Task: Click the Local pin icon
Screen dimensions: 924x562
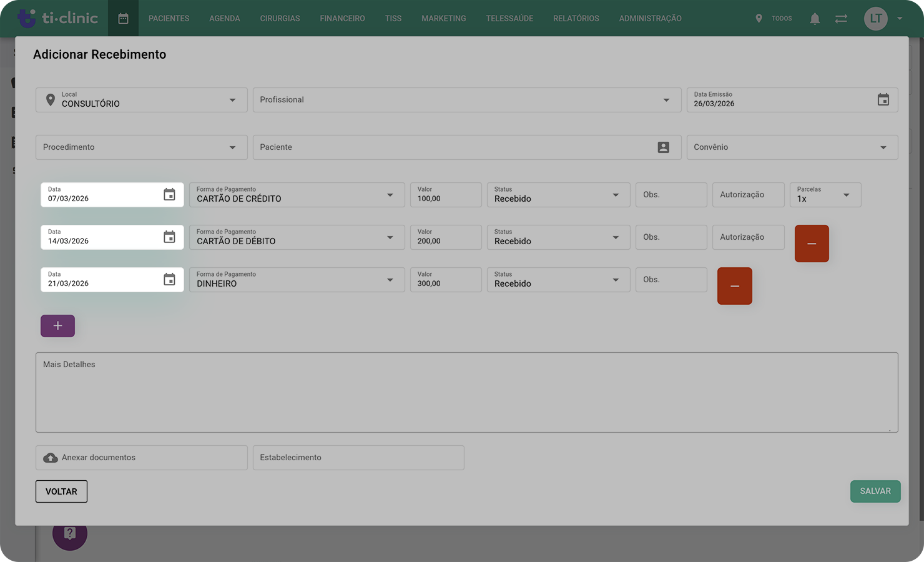Action: point(51,99)
